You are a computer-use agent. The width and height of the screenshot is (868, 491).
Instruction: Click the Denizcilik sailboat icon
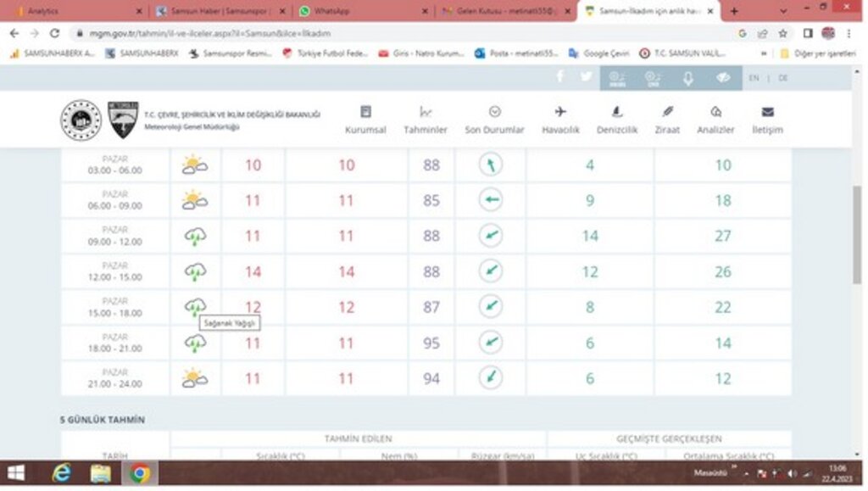pos(617,112)
